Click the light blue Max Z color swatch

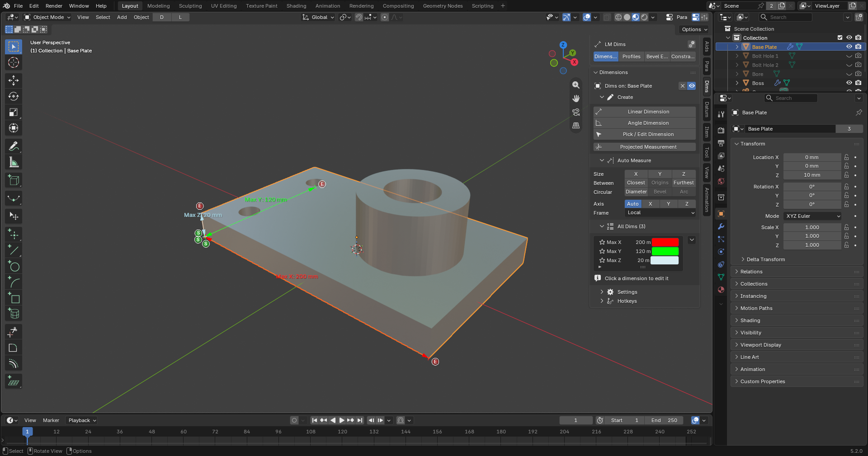(x=665, y=260)
